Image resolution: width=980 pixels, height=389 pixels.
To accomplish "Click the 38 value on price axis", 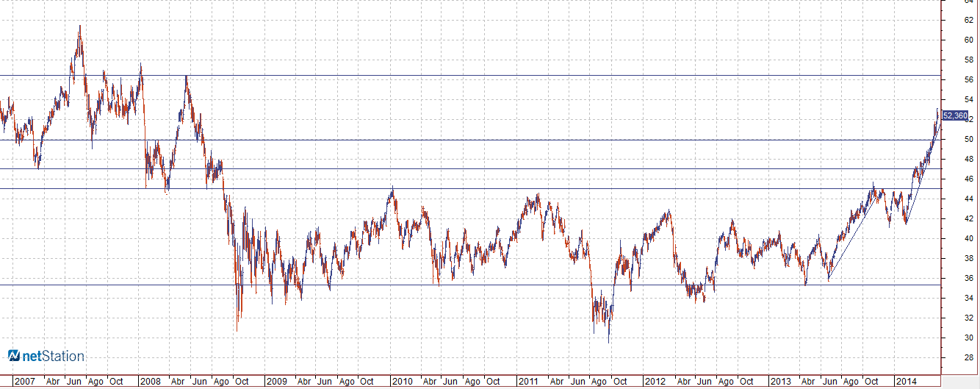I will point(969,258).
